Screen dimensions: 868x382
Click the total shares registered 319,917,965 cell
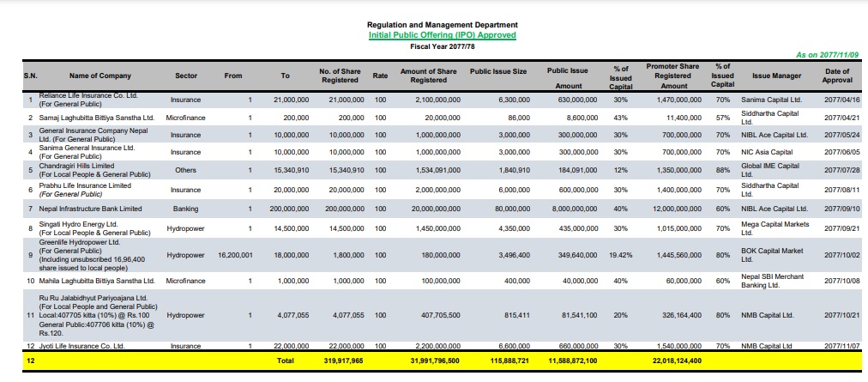(343, 361)
